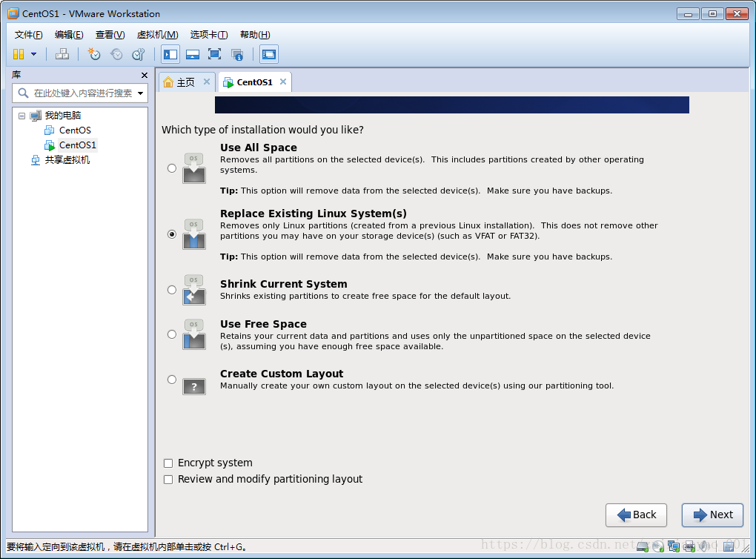Click the message log status bar icon

(729, 546)
